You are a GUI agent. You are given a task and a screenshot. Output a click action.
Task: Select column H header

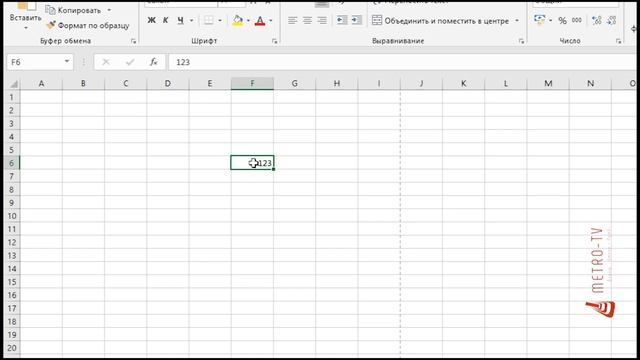[x=337, y=84]
